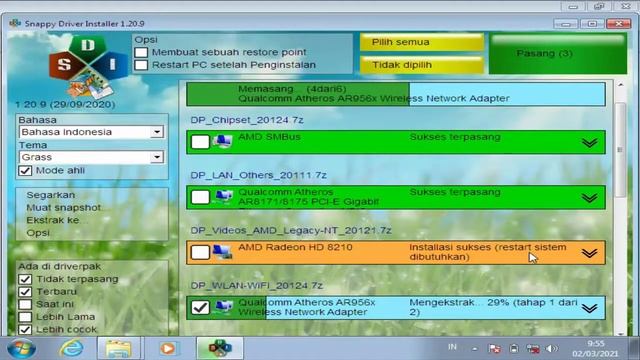Click the IN language indicator
640x360 pixels.
[x=452, y=347]
